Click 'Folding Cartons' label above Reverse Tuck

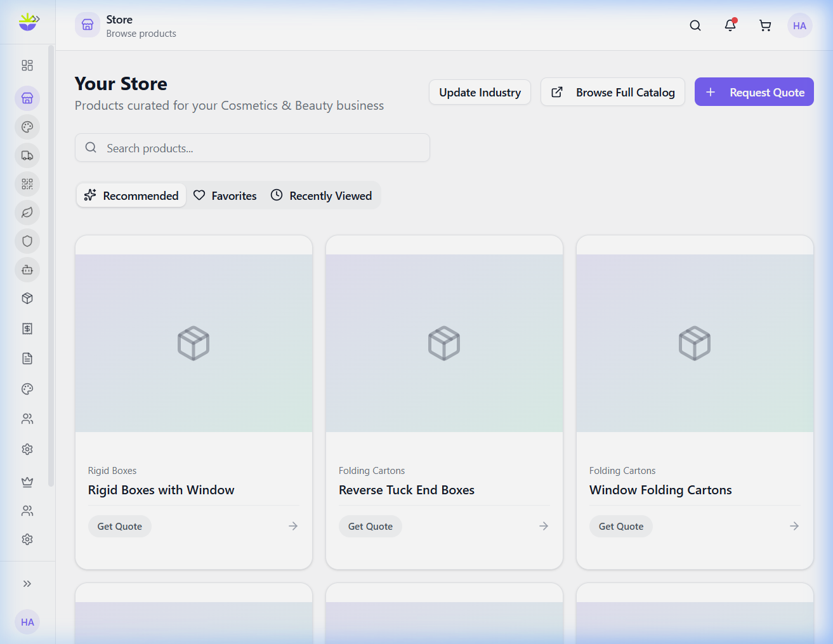[372, 471]
